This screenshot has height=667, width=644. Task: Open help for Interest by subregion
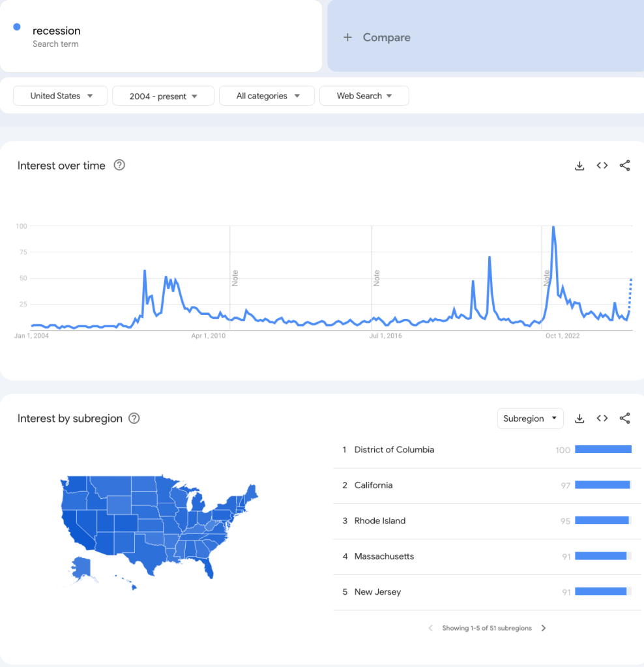click(x=134, y=419)
